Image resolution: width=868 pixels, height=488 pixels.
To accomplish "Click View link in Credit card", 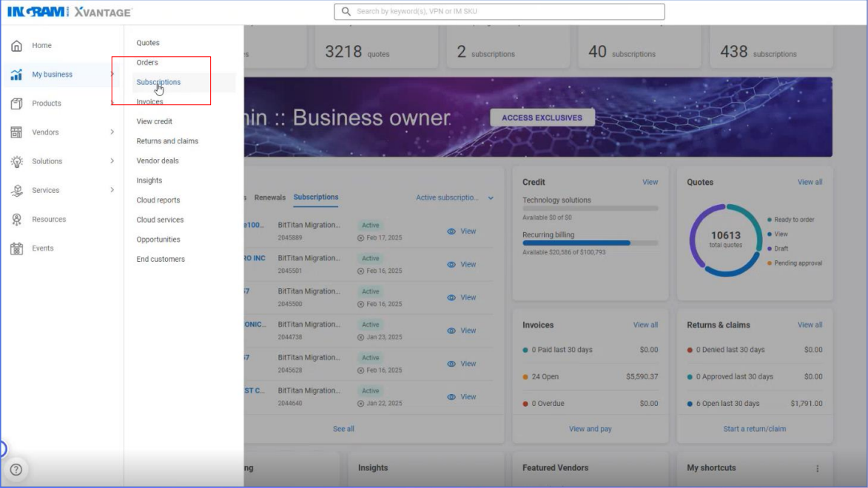I will [x=650, y=182].
